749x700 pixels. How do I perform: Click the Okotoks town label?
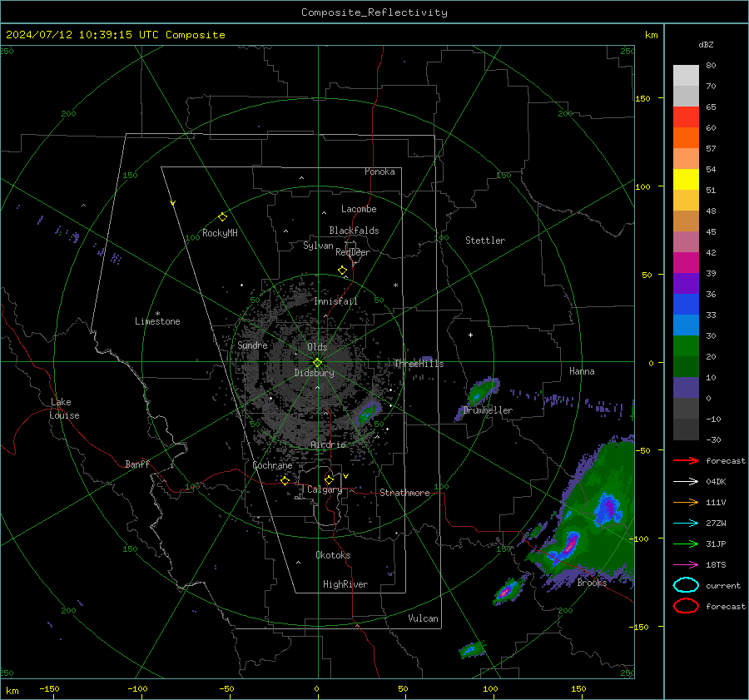pos(333,555)
